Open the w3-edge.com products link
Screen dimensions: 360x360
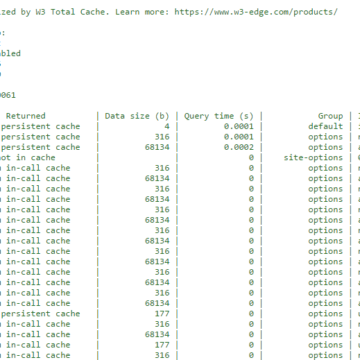pyautogui.click(x=256, y=12)
